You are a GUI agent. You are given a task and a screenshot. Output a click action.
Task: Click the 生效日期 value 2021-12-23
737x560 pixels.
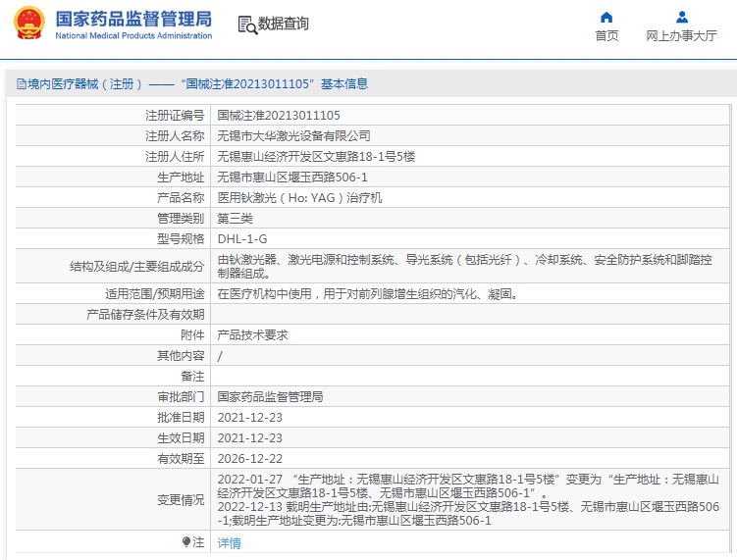click(x=249, y=438)
